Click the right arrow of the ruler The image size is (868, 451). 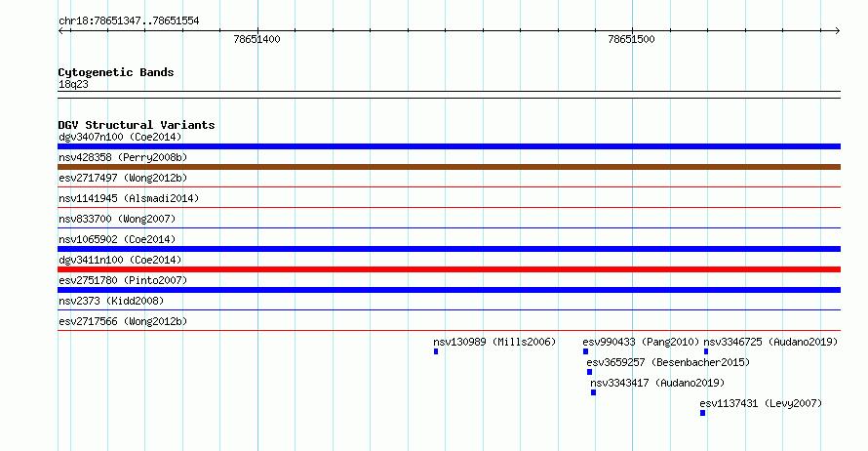pyautogui.click(x=837, y=31)
